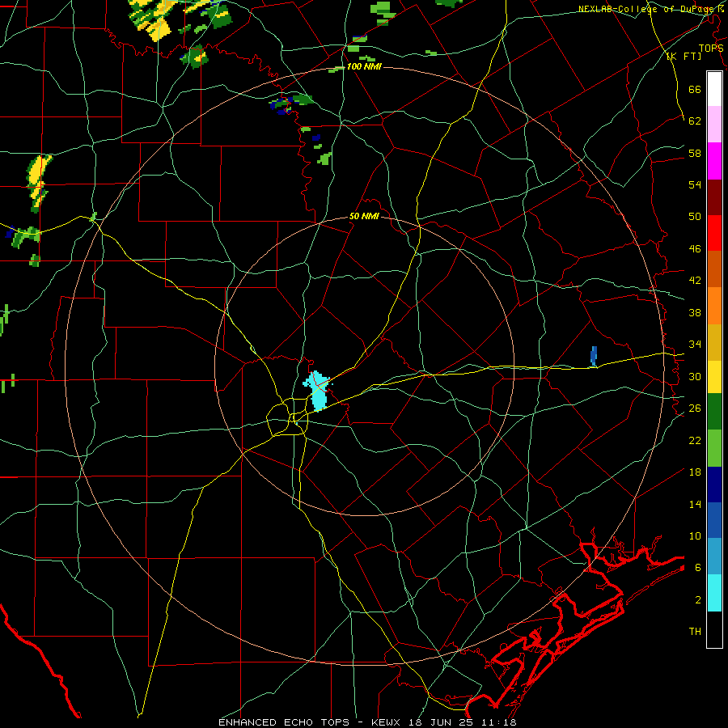Click the '[K FT]' units label
The image size is (728, 728).
[684, 56]
